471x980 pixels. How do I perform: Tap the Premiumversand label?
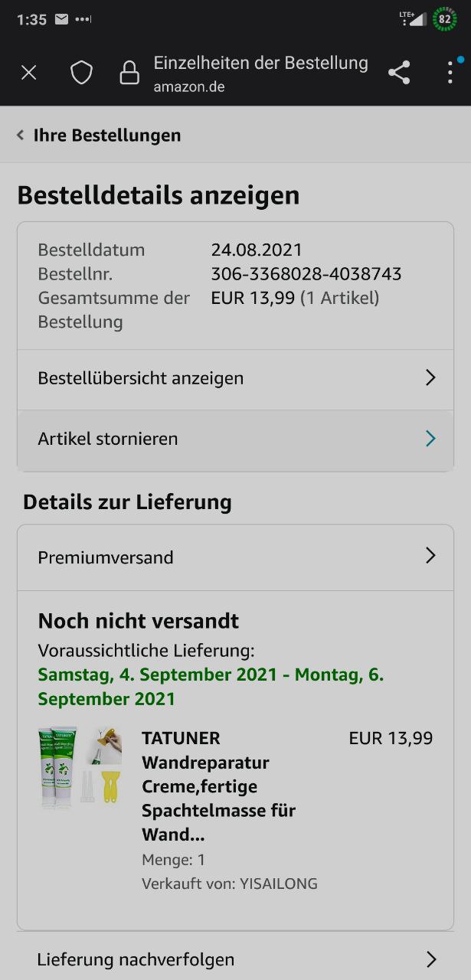(x=106, y=557)
